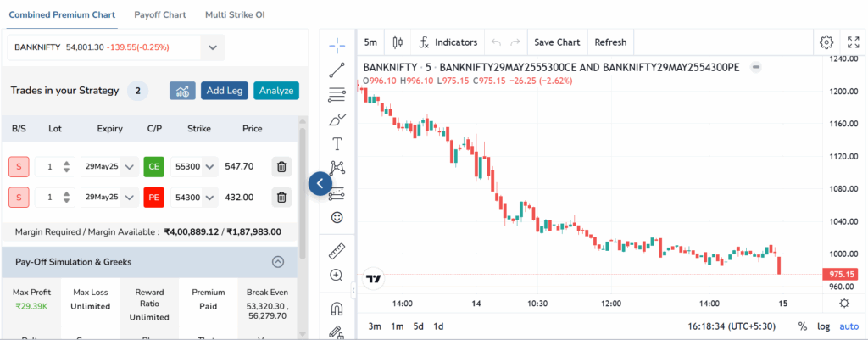This screenshot has width=868, height=340.
Task: Open price scale settings gear
Action: point(844,303)
